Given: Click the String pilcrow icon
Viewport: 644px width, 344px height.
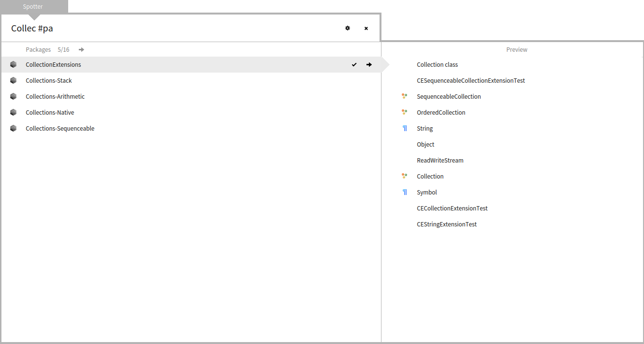Looking at the screenshot, I should [x=405, y=128].
